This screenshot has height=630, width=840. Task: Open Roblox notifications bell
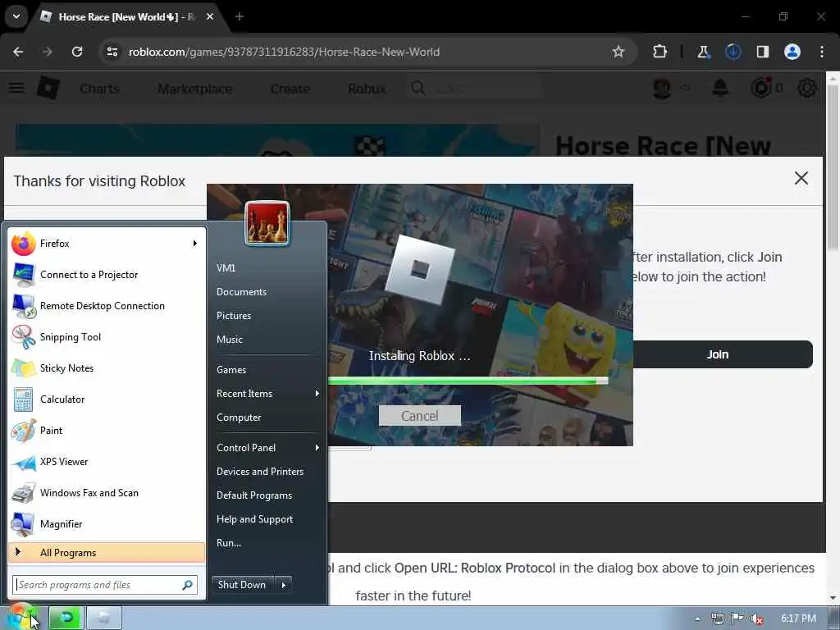720,87
